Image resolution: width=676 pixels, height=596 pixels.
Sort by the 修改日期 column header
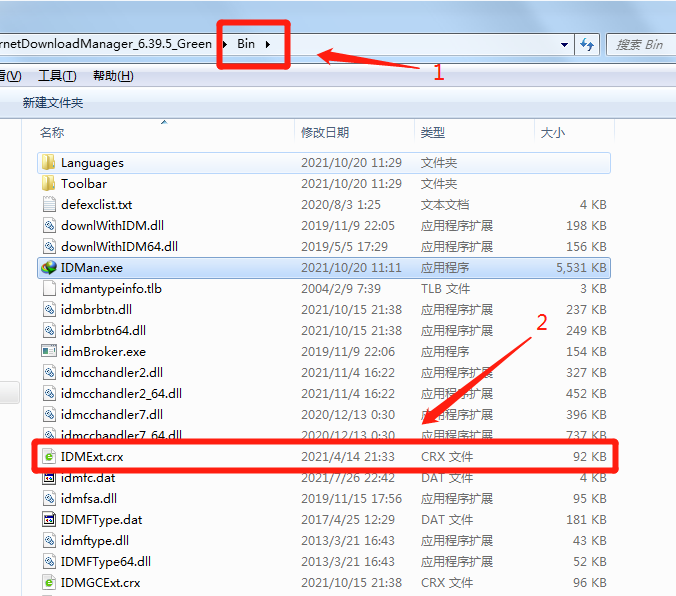click(325, 132)
